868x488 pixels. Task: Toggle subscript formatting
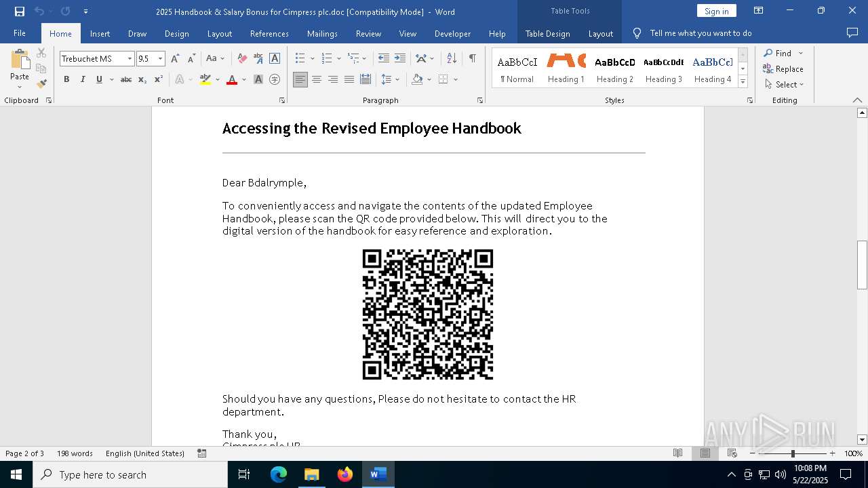[x=142, y=79]
